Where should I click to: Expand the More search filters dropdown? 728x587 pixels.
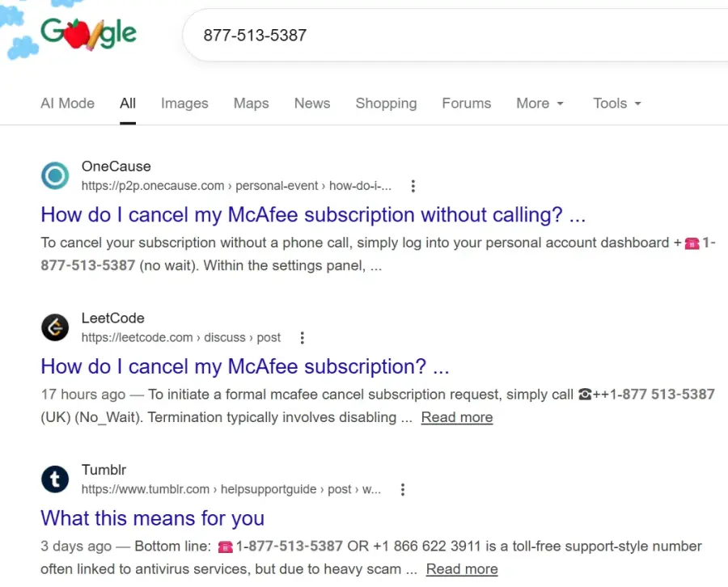click(x=540, y=103)
